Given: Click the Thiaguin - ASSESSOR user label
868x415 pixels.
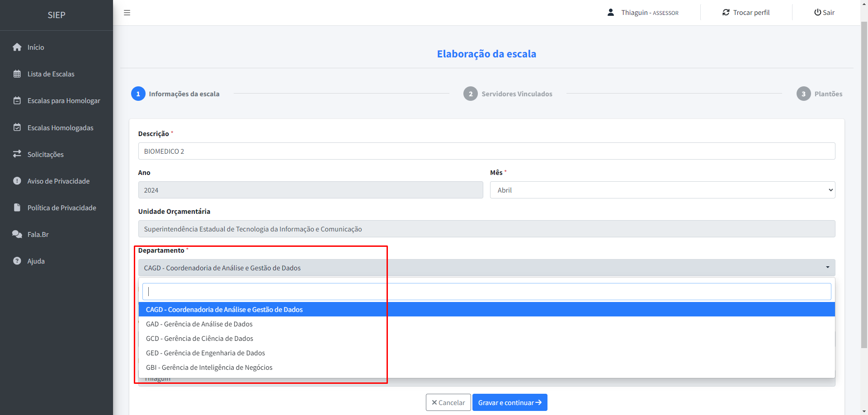Looking at the screenshot, I should pyautogui.click(x=650, y=13).
